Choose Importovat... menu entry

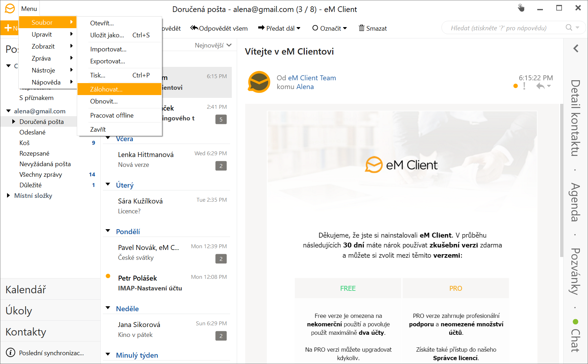[119, 49]
